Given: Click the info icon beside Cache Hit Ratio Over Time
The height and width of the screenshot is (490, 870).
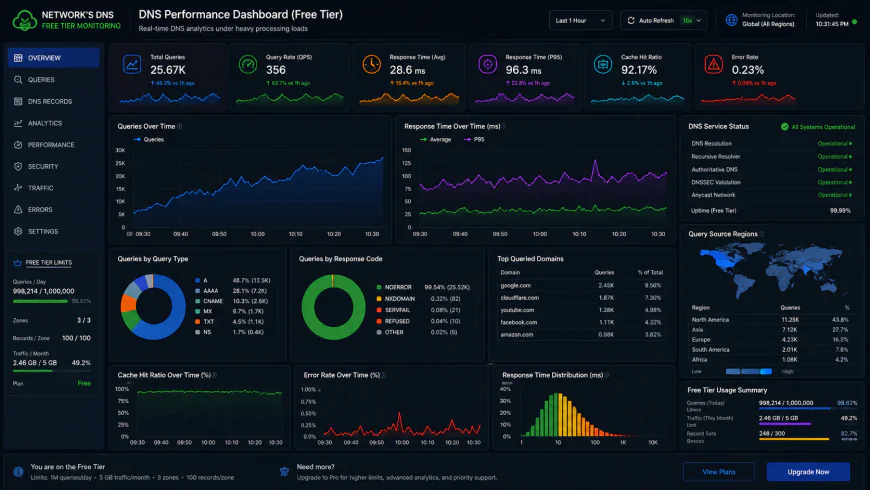Looking at the screenshot, I should pos(215,375).
